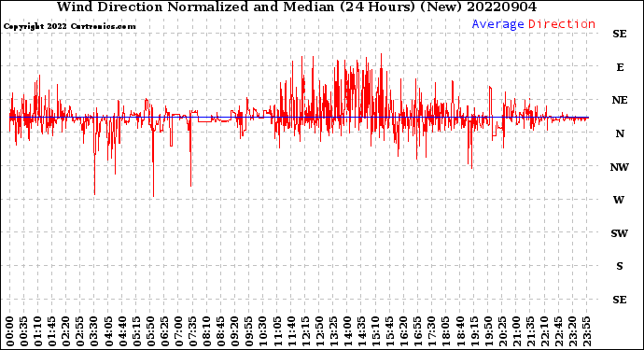Select the 04:40 time axis label
The image size is (644, 350).
[x=122, y=331]
